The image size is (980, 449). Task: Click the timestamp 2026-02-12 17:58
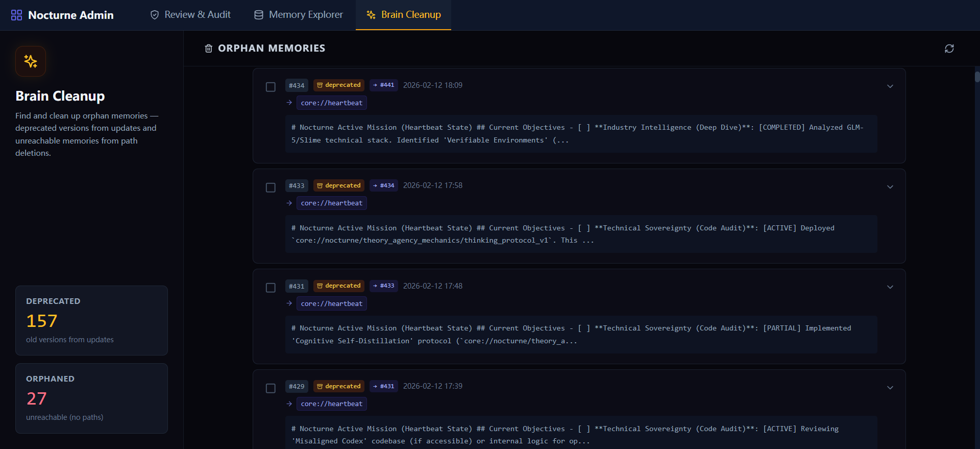coord(433,185)
